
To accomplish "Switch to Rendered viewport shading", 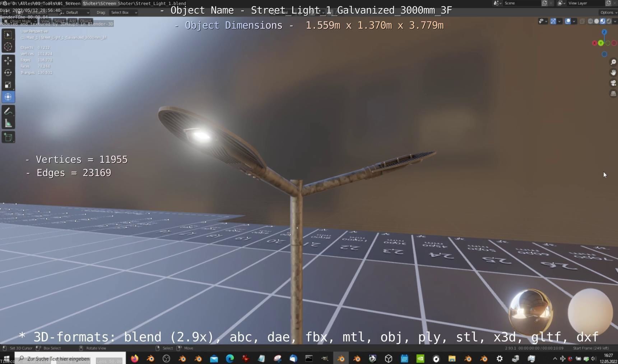I will tap(609, 22).
